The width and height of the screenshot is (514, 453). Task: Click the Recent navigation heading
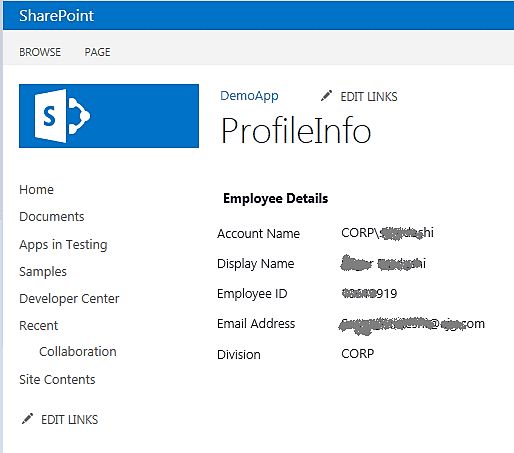39,326
